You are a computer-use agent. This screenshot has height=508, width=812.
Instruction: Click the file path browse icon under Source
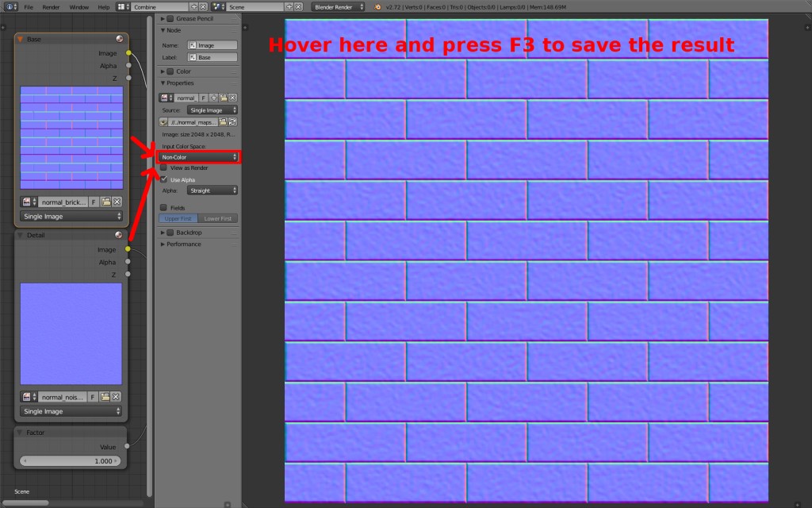222,121
